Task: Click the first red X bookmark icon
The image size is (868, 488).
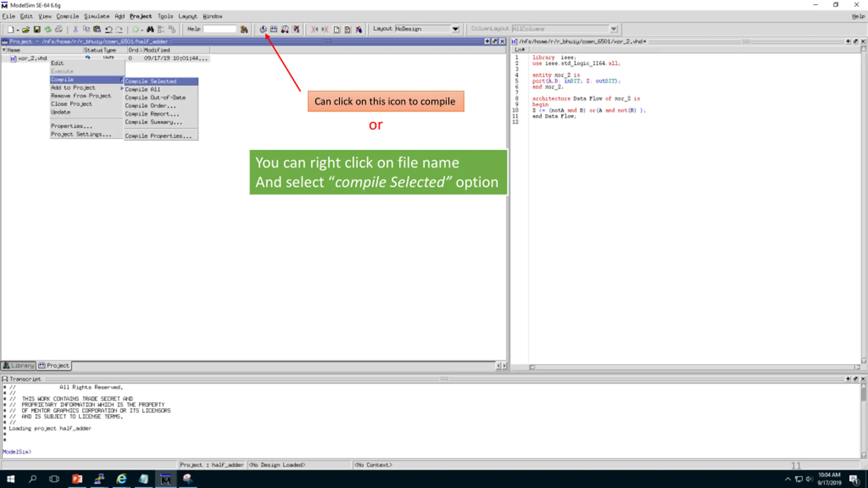Action: click(x=315, y=29)
